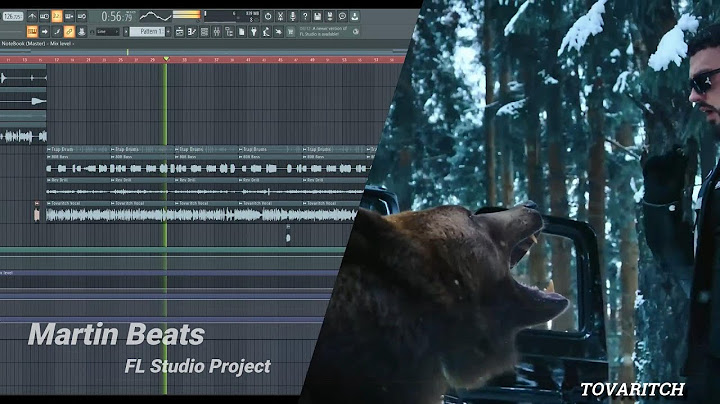Open the piano roll view icon
720x404 pixels.
pos(192,32)
